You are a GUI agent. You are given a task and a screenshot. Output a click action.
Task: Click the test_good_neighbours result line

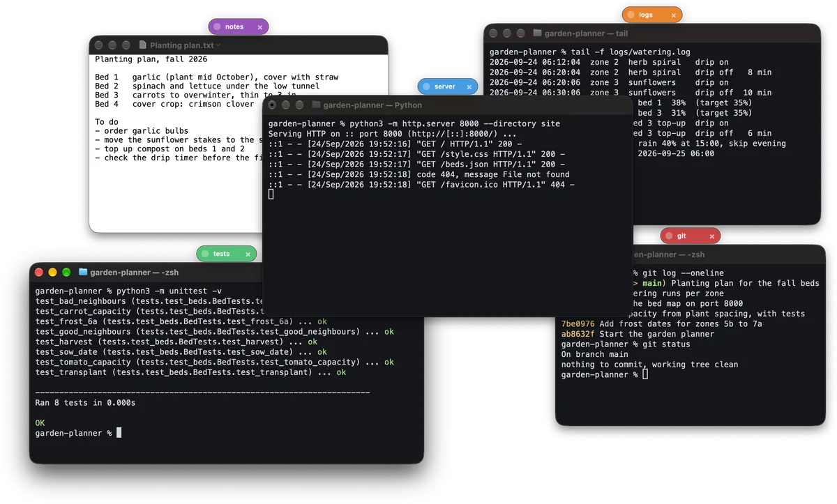coord(215,332)
